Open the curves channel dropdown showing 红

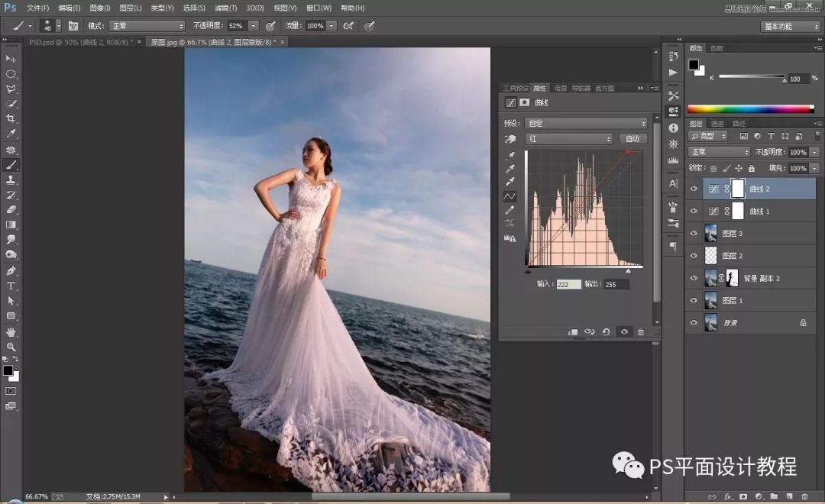(x=568, y=139)
